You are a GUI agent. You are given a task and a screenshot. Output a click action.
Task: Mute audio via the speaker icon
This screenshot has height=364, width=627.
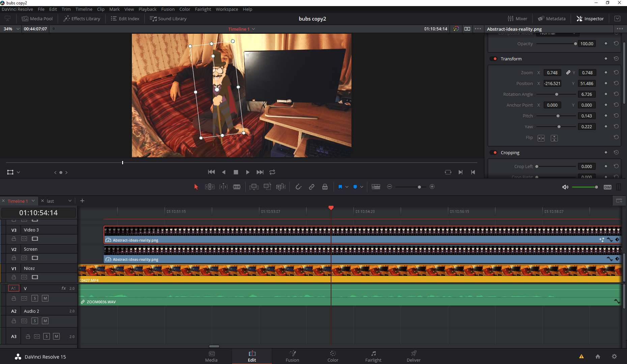coord(565,187)
